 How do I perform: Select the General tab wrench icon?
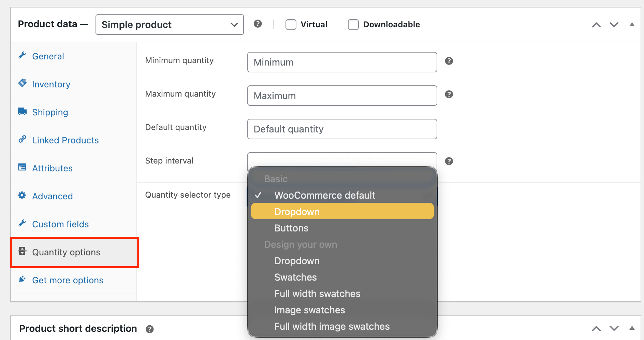coord(22,56)
